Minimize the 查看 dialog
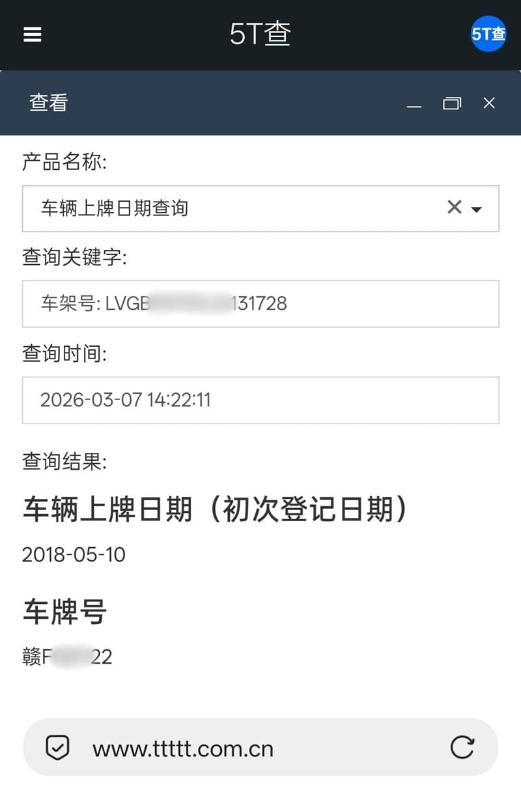 414,103
